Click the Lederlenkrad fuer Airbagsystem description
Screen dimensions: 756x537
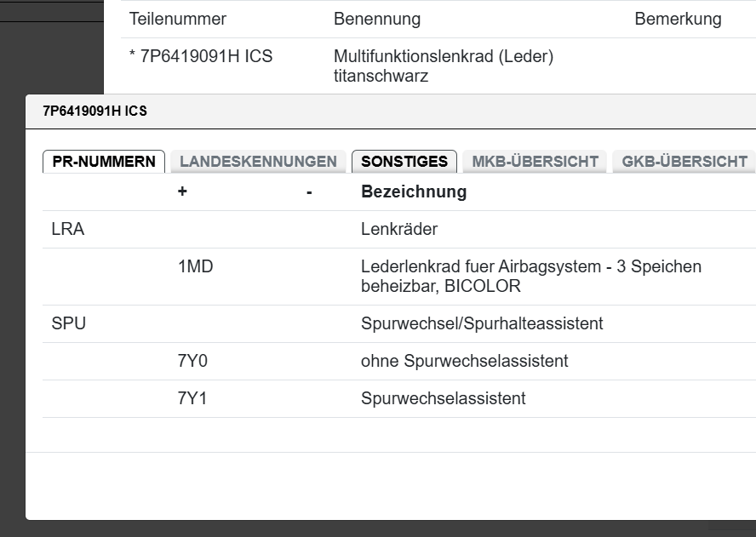531,266
